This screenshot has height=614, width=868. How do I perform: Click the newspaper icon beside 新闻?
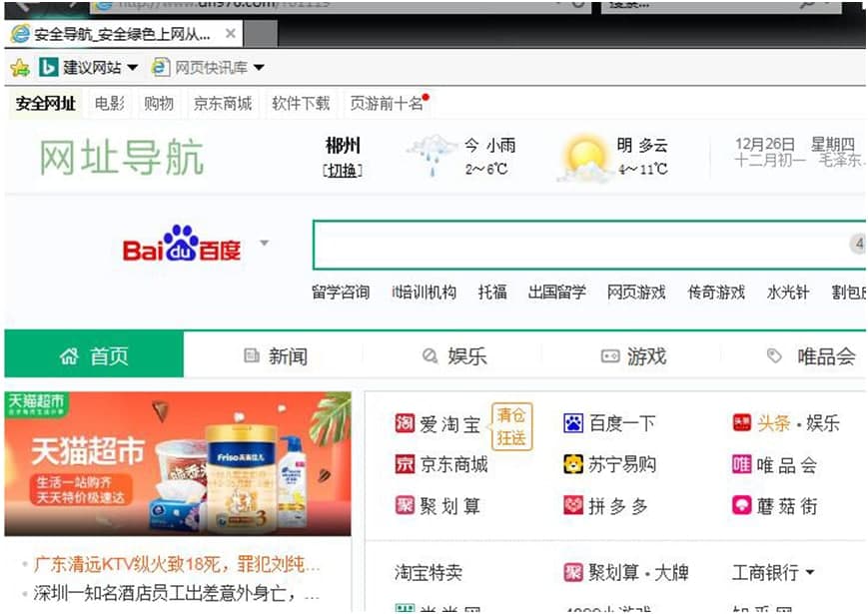click(252, 355)
